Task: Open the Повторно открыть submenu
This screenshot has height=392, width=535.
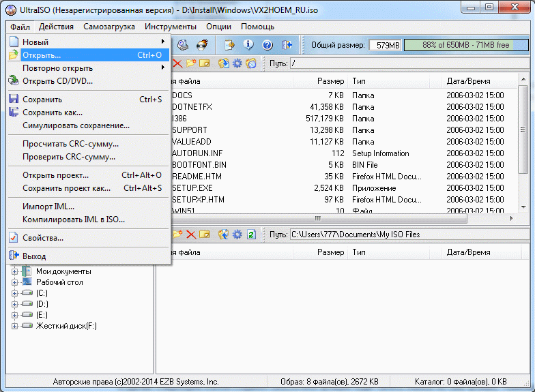Action: 88,68
